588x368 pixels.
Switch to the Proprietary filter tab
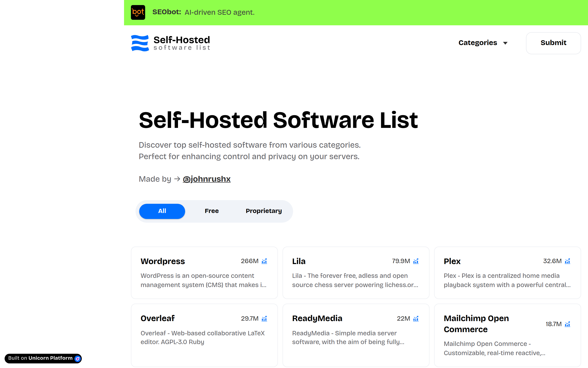click(264, 211)
